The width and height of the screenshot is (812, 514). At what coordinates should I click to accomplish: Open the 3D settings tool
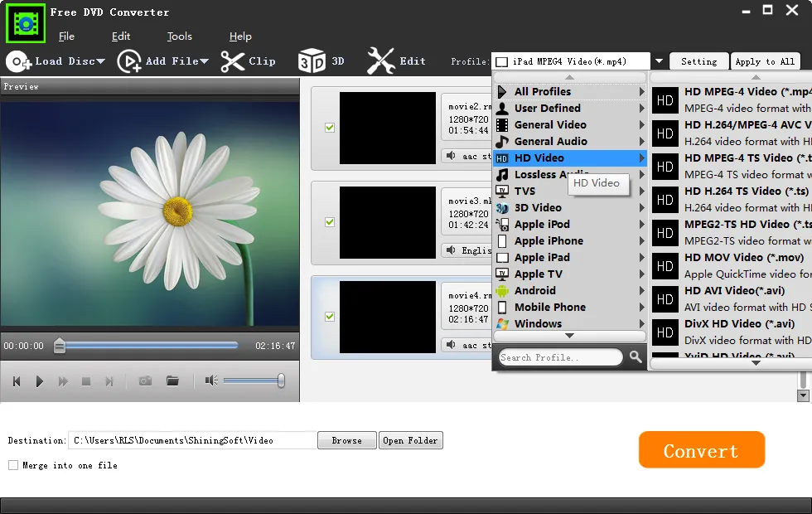point(312,61)
